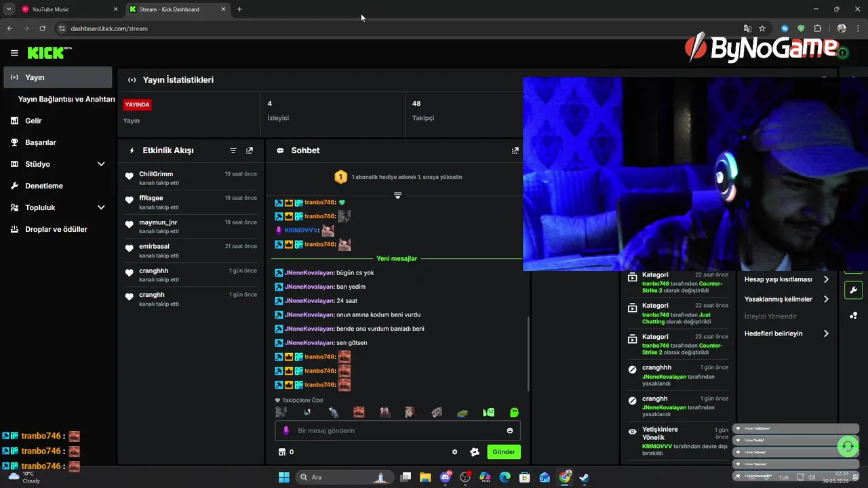Select the Stream - Kick Dashboard tab

coord(178,9)
